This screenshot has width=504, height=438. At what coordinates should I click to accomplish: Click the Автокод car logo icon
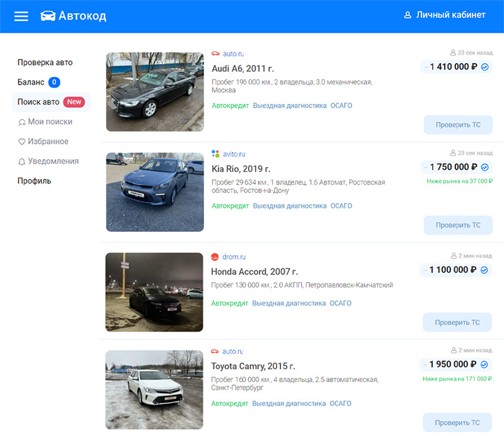point(48,16)
